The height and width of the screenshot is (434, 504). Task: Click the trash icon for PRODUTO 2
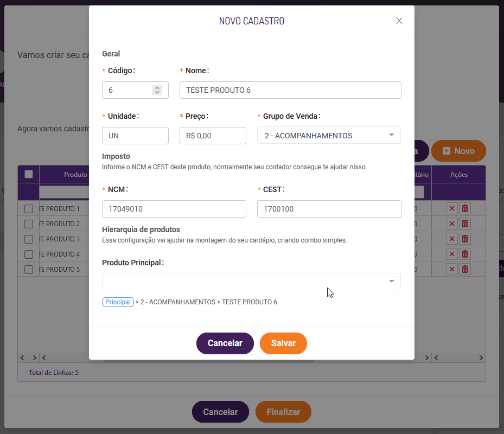point(465,224)
